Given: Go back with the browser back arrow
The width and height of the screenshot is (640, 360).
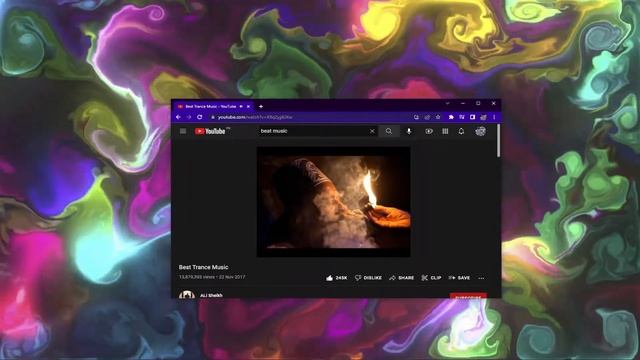Looking at the screenshot, I should click(x=178, y=117).
